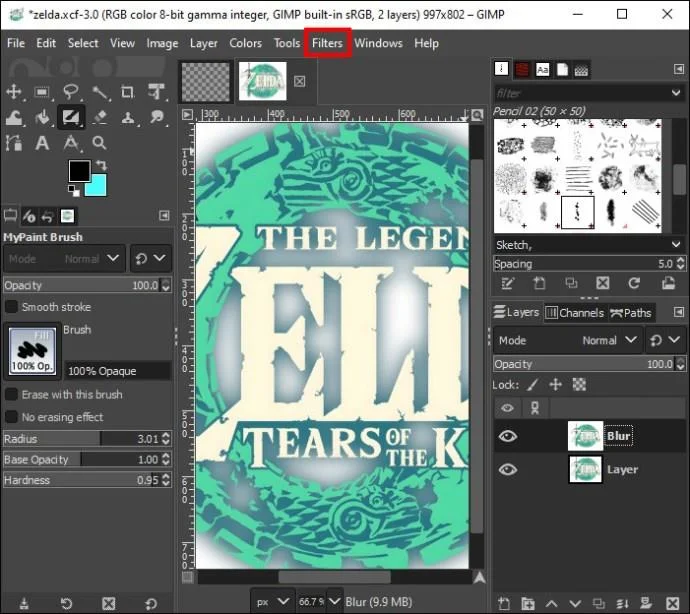The height and width of the screenshot is (614, 690).
Task: Open the Filters menu
Action: pos(327,43)
